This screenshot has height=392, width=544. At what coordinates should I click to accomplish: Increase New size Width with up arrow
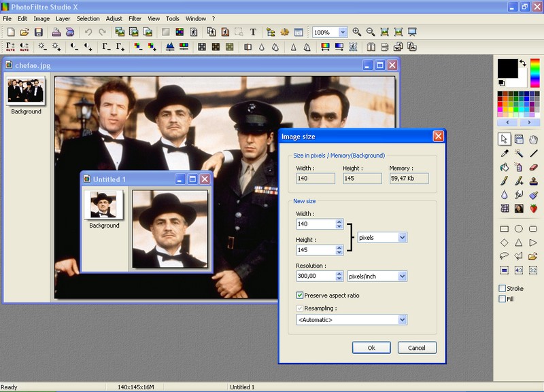(x=339, y=221)
